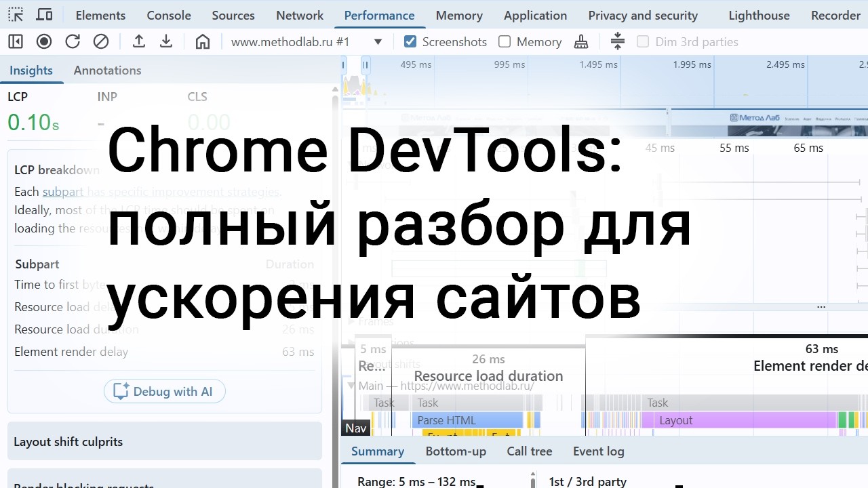
Task: Click the left overview range handle
Action: (343, 65)
